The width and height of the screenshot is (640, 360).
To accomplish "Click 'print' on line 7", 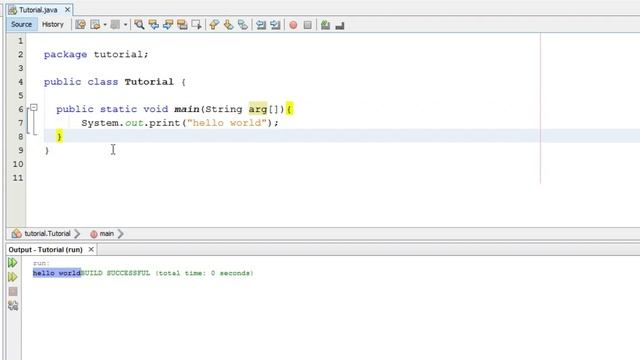I will (x=165, y=123).
